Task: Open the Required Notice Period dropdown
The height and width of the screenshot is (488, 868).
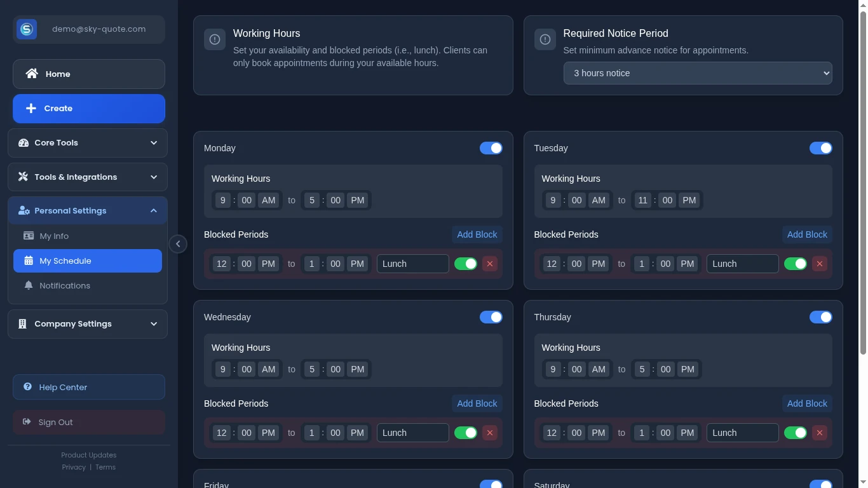Action: (697, 73)
